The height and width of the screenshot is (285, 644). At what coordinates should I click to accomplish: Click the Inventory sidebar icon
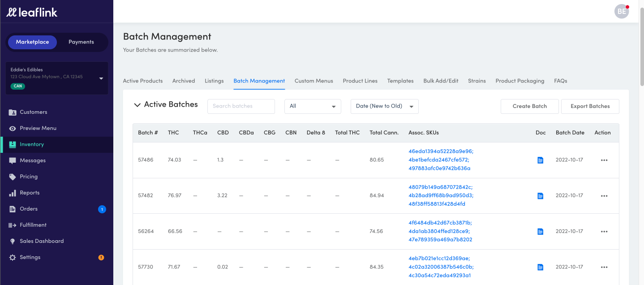point(13,144)
